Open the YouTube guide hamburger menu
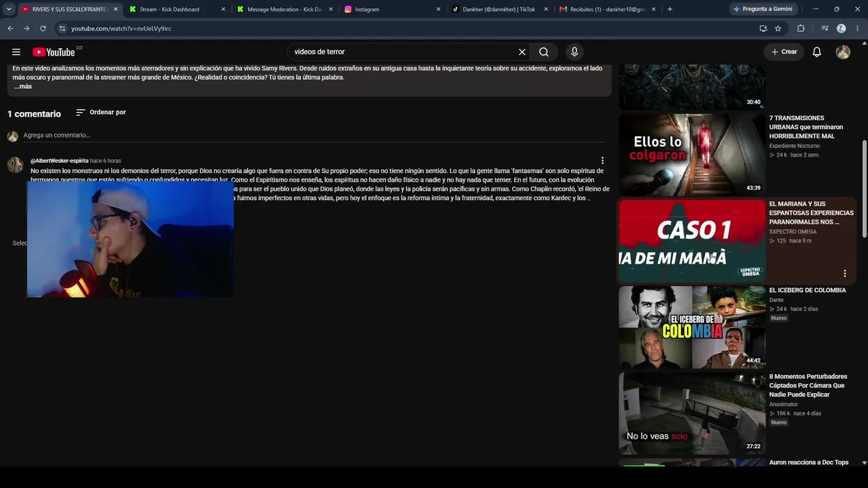This screenshot has height=488, width=868. [x=16, y=52]
